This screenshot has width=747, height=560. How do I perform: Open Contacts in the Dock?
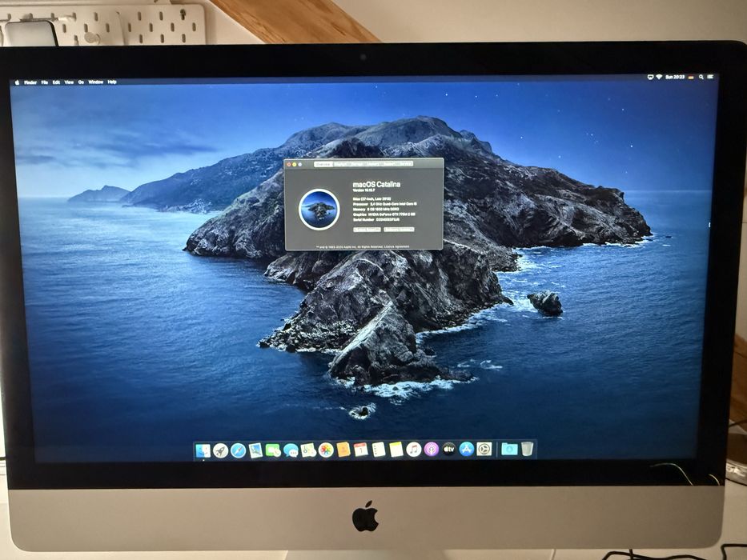click(x=343, y=450)
